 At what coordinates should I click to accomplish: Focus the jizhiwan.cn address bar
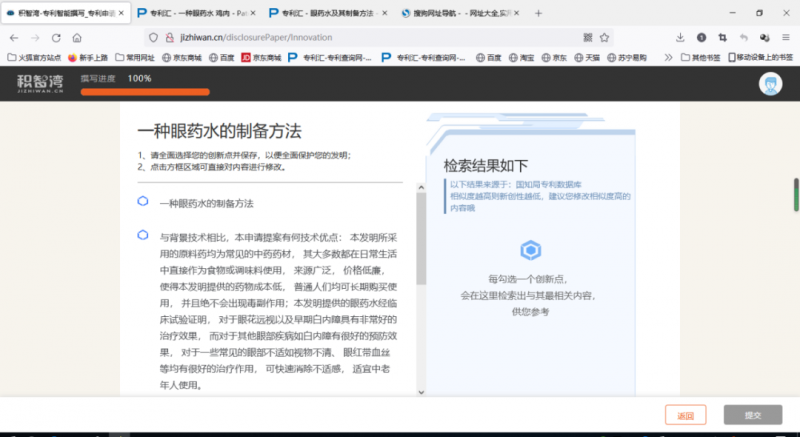378,37
